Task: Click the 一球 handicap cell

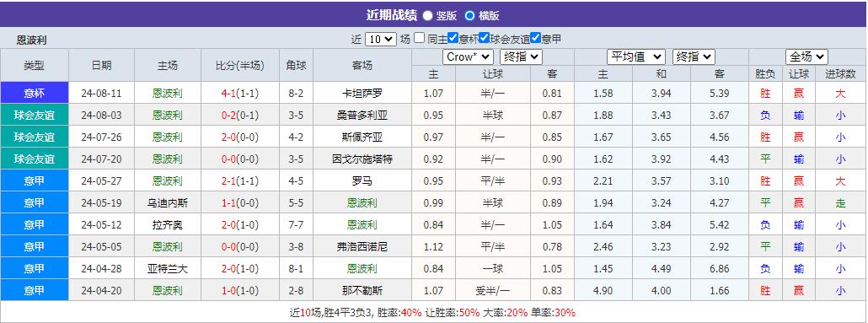Action: [493, 269]
